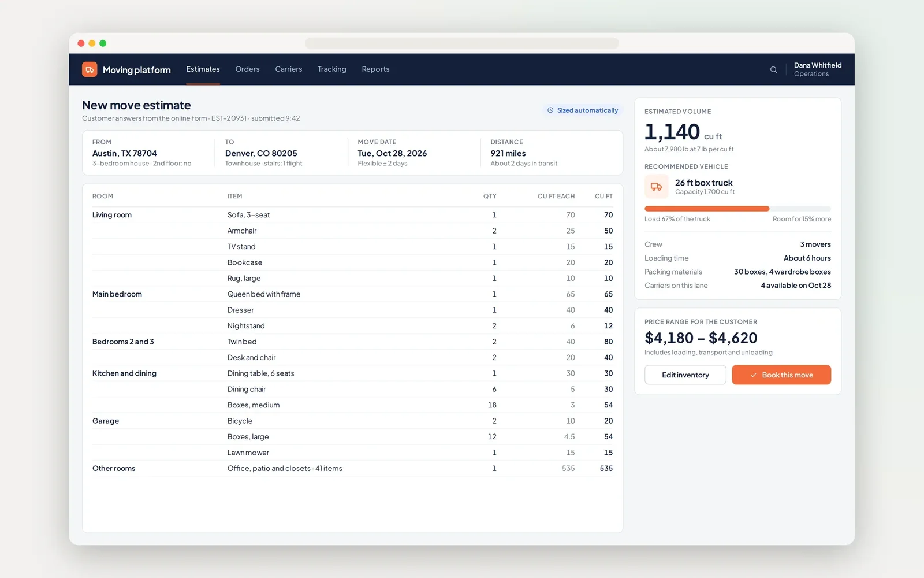924x578 pixels.
Task: Select the Bicycle item row
Action: click(352, 421)
